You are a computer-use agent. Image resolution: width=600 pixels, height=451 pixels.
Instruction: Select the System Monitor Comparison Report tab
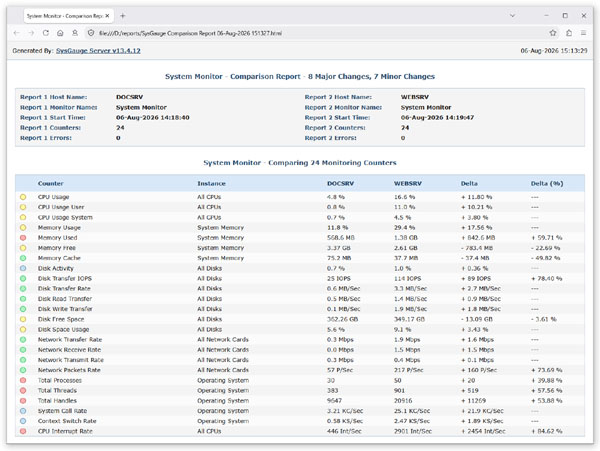(x=68, y=16)
